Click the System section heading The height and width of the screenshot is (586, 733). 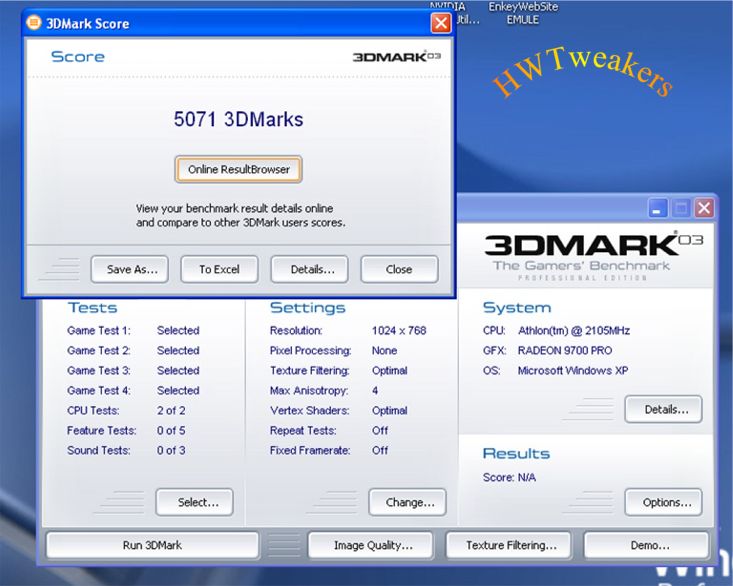coord(517,307)
